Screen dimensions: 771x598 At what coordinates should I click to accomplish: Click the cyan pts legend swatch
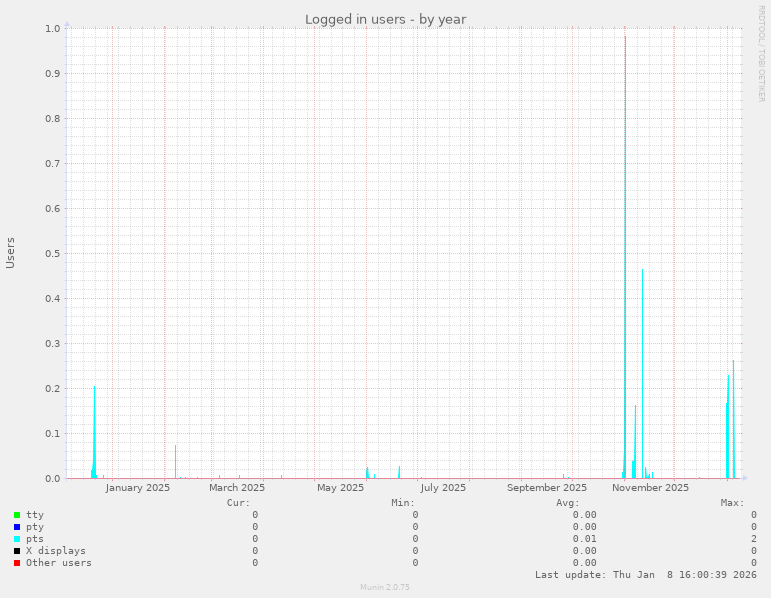tap(17, 539)
